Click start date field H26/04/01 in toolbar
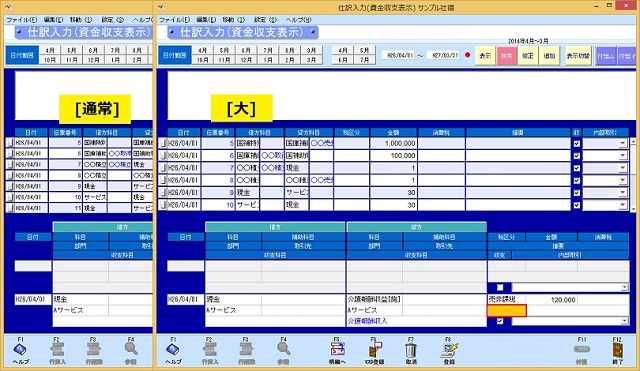Image resolution: width=640 pixels, height=371 pixels. 398,55
